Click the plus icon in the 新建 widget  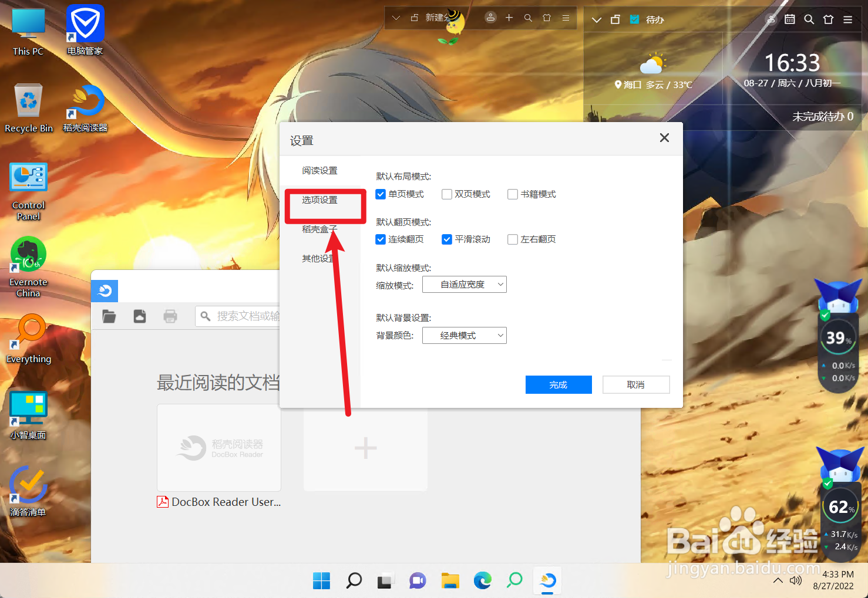point(509,18)
